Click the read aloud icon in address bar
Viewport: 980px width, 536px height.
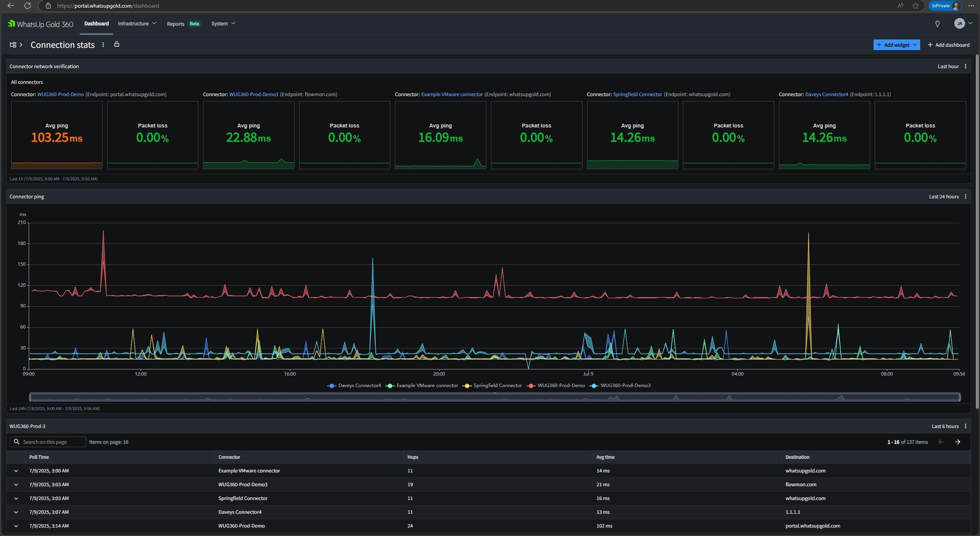point(900,6)
